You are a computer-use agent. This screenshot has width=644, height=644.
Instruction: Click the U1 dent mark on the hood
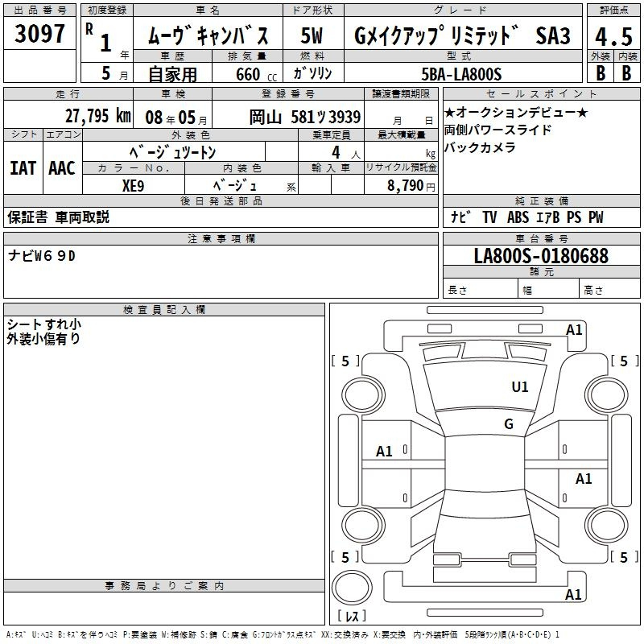pos(520,387)
